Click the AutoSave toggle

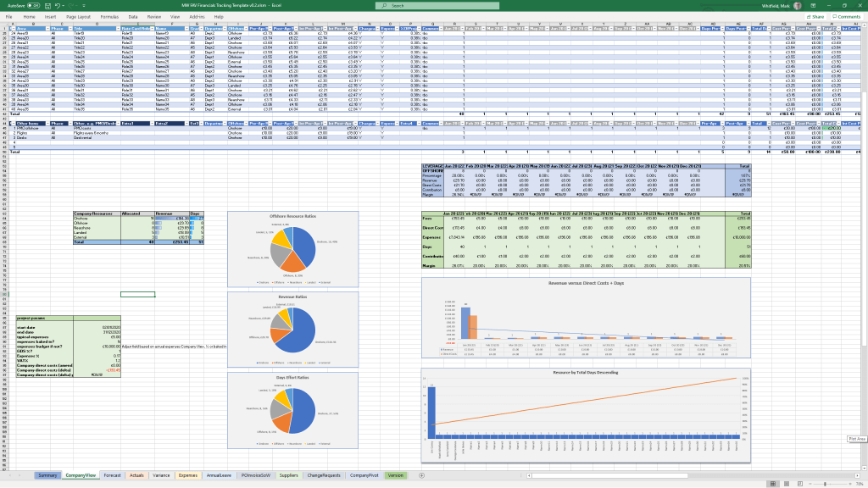33,5
